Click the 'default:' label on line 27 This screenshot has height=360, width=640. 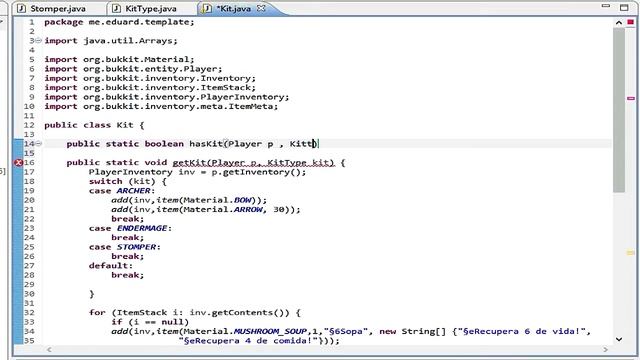coord(111,266)
